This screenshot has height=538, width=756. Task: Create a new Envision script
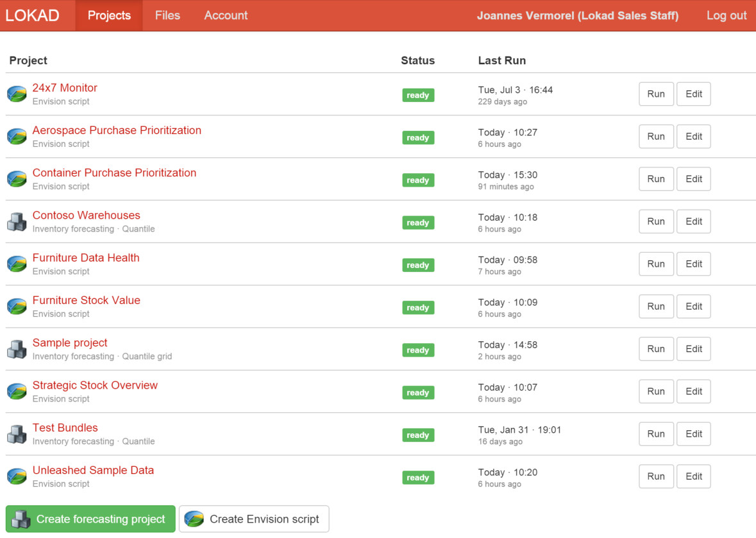click(254, 519)
